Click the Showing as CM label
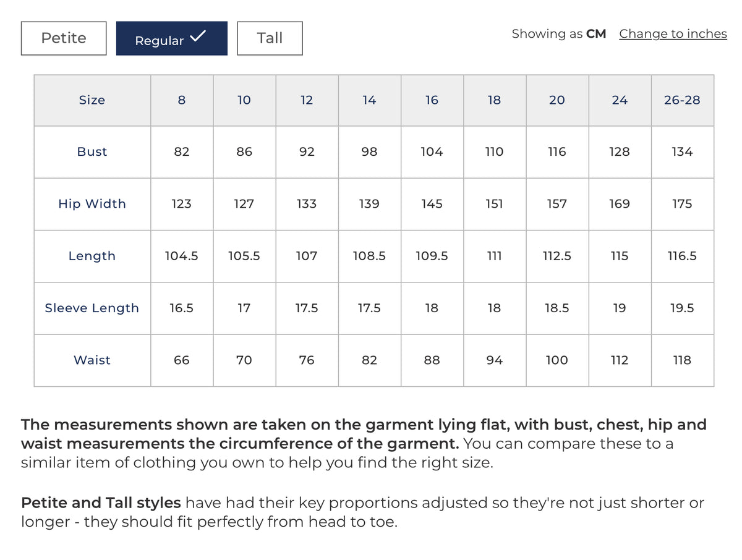Viewport: 742px width, 560px height. 559,34
